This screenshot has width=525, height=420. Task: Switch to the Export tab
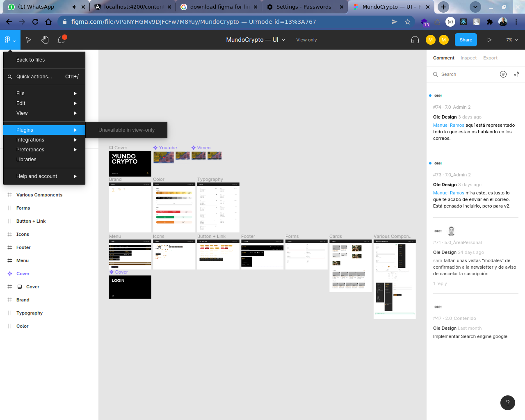point(490,58)
